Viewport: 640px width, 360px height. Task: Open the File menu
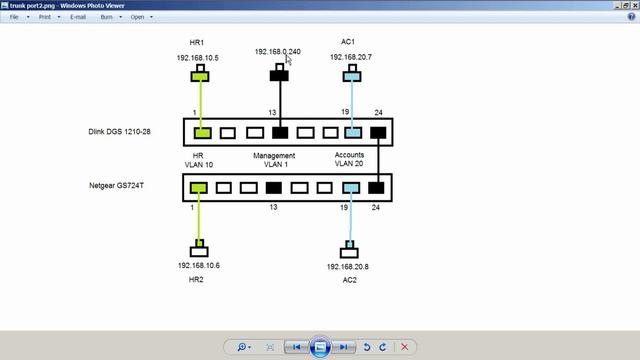pyautogui.click(x=14, y=17)
